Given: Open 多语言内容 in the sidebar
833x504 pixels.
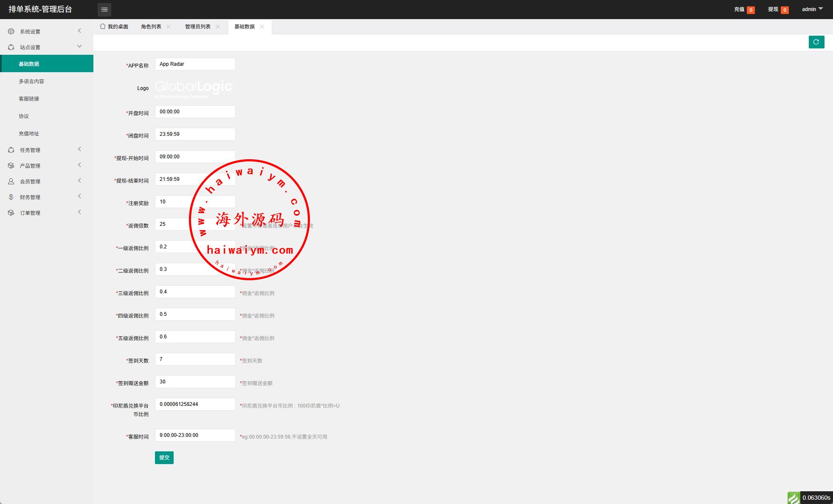Looking at the screenshot, I should coord(31,81).
